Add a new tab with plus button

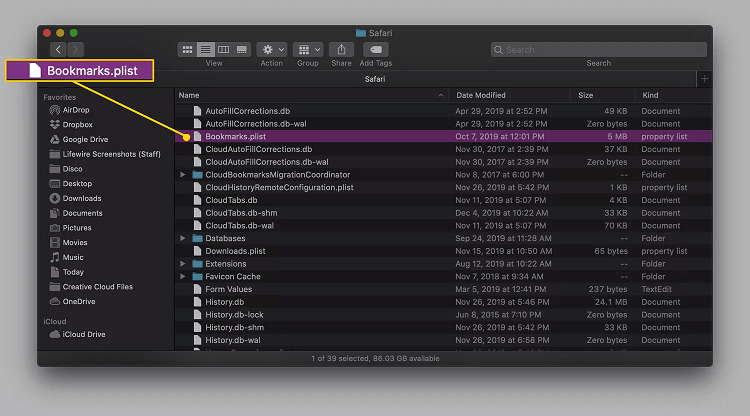pos(704,78)
